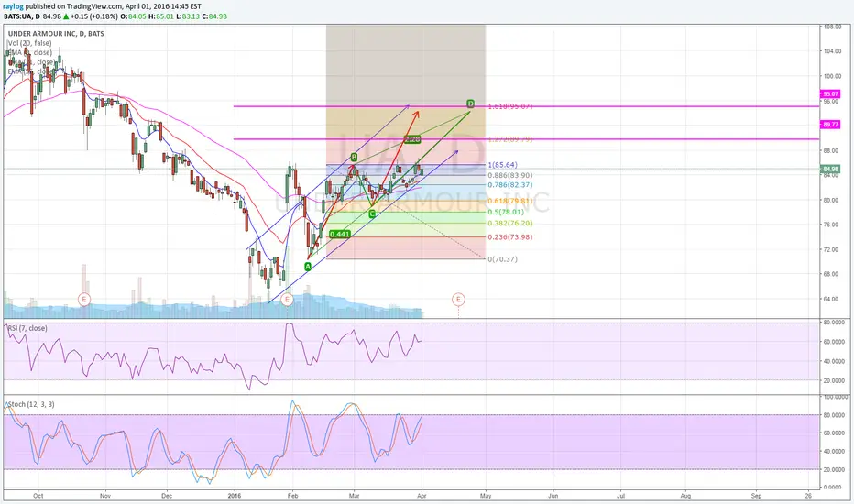Click the Oct label on the time axis
The image size is (854, 504).
[38, 496]
